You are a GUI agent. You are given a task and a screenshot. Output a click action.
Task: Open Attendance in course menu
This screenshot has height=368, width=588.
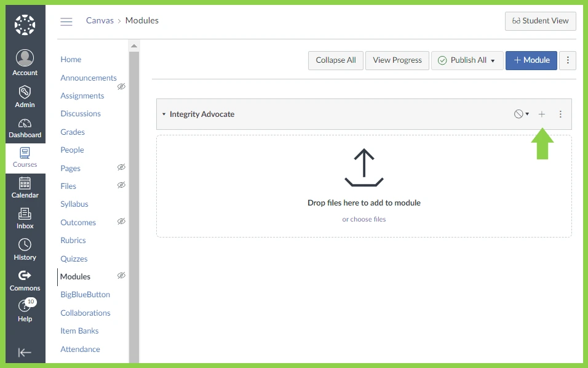point(80,350)
